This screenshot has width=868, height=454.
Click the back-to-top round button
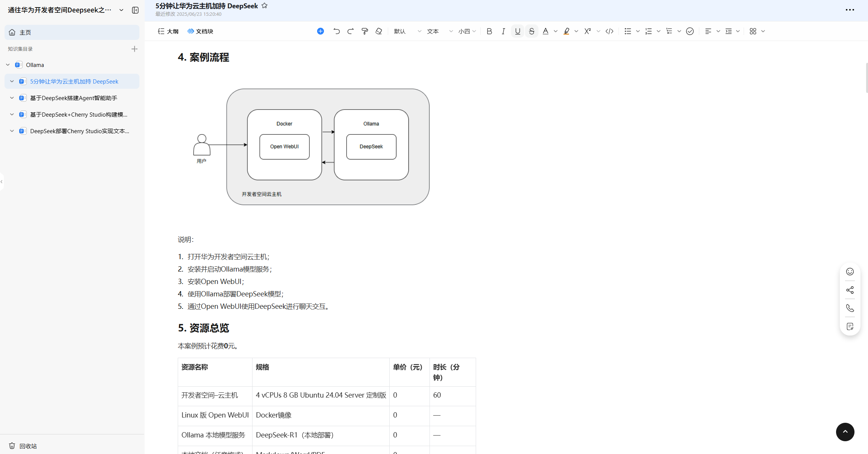click(x=845, y=432)
